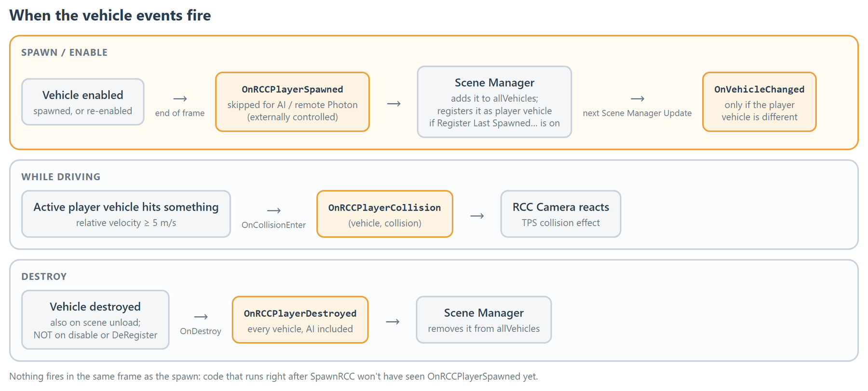
Task: Click the footnote starting "Nothing fires in the same frame"
Action: (273, 376)
